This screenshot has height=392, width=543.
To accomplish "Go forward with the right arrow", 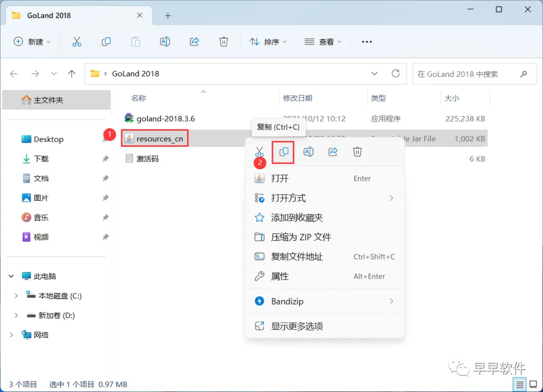I will 35,74.
